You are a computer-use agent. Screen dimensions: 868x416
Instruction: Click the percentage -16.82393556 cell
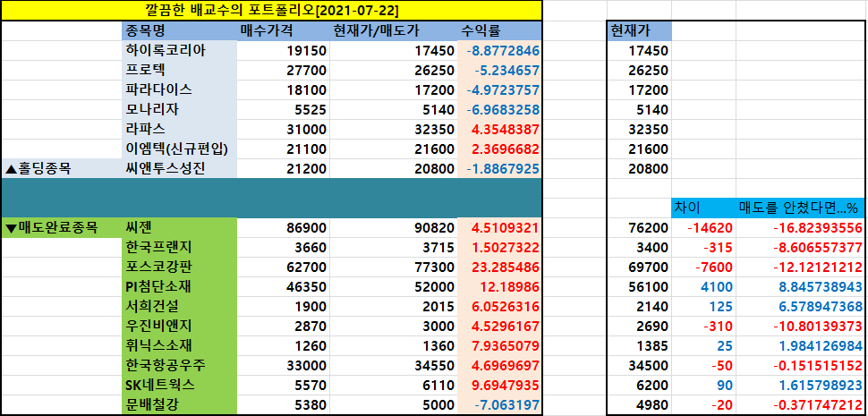click(801, 227)
